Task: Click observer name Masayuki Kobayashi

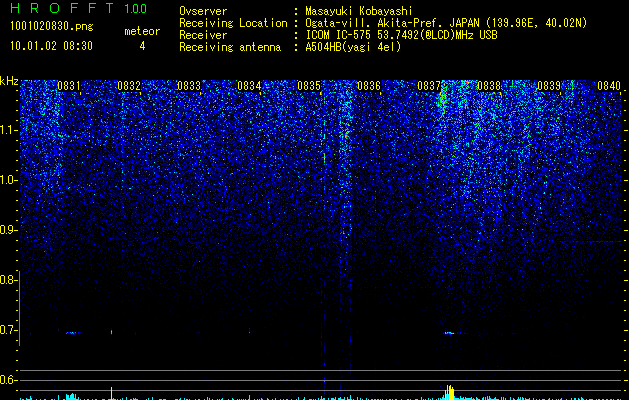Action: pos(359,11)
